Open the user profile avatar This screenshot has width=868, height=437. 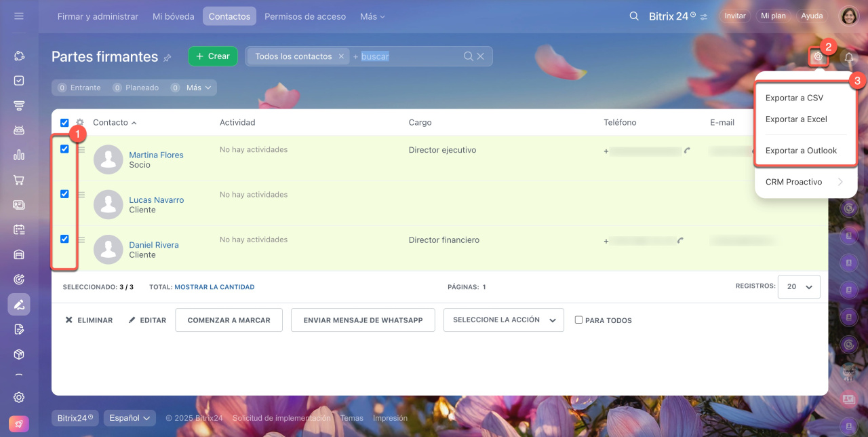(x=849, y=16)
